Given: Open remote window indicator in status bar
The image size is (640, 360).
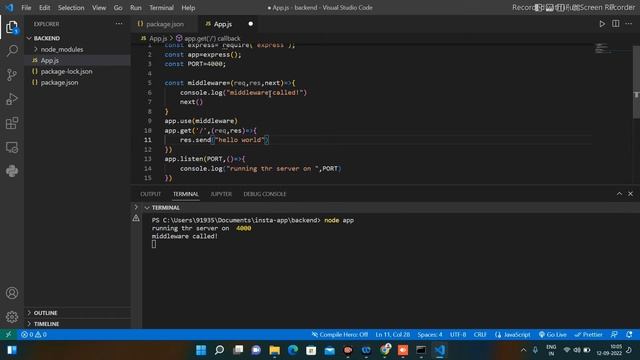Looking at the screenshot, I should tap(9, 334).
